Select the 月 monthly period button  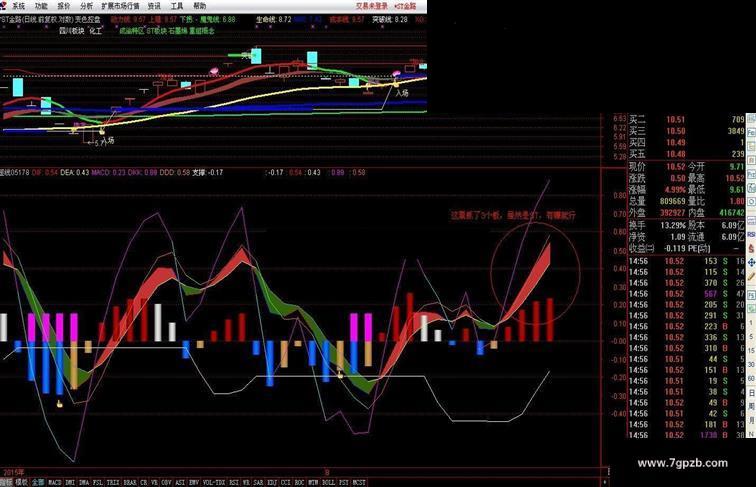(x=751, y=419)
